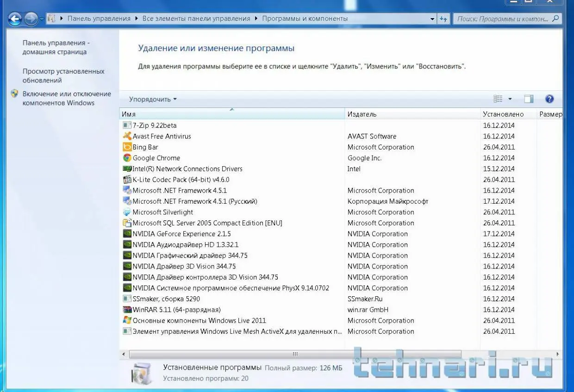This screenshot has width=574, height=392.
Task: Click the change view icon in toolbar
Action: click(498, 99)
